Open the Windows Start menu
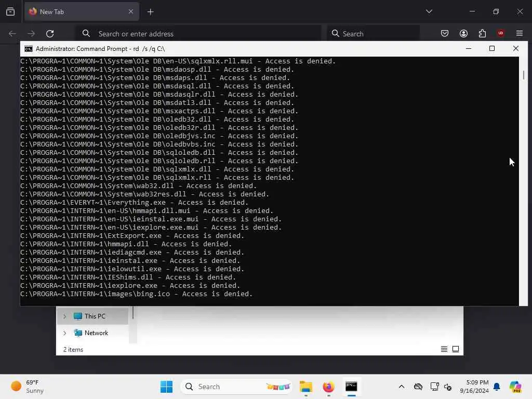This screenshot has width=532, height=399. pyautogui.click(x=166, y=387)
